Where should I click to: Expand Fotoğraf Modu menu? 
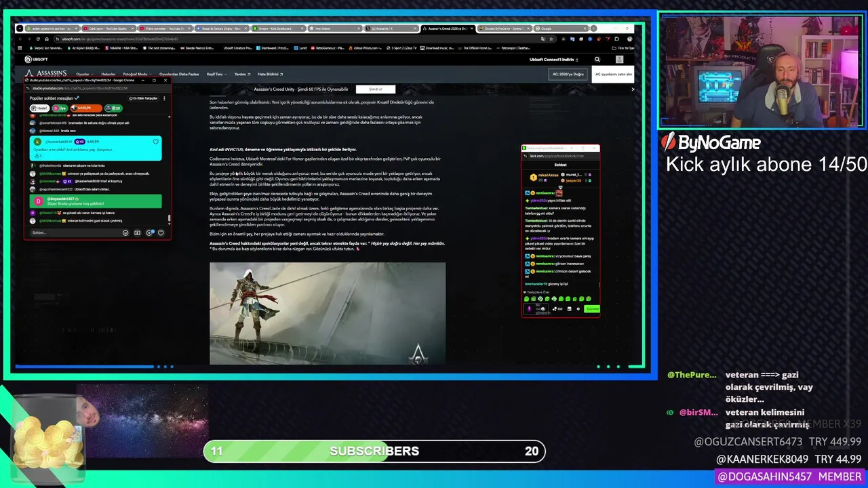tap(136, 74)
